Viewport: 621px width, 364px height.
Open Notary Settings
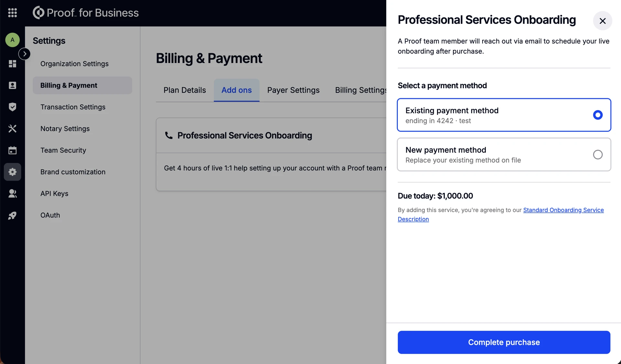(x=65, y=129)
